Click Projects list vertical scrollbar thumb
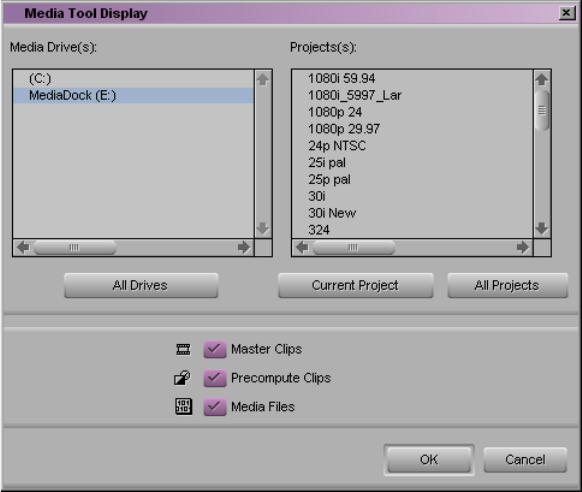The width and height of the screenshot is (582, 492). [542, 110]
